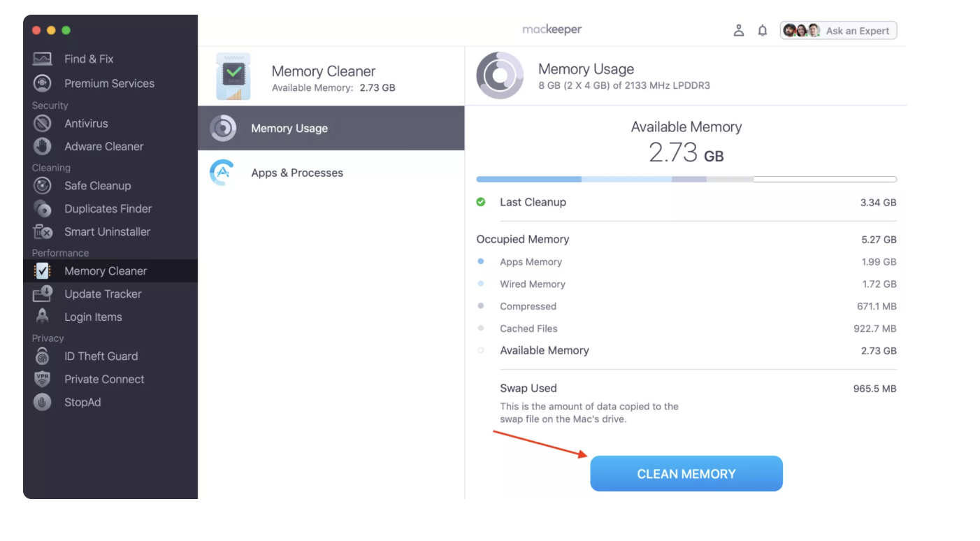This screenshot has height=541, width=980.
Task: Click the notification bell icon
Action: [x=763, y=30]
